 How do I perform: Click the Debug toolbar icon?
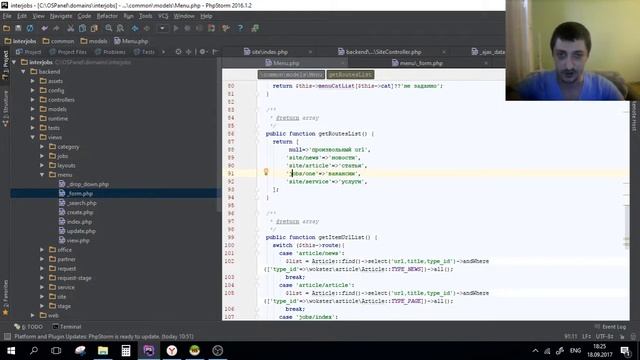point(187,28)
